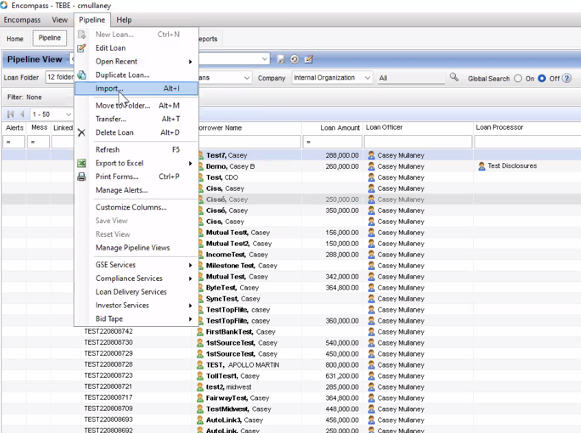This screenshot has height=433, width=581.
Task: Click the All company search field
Action: (411, 78)
